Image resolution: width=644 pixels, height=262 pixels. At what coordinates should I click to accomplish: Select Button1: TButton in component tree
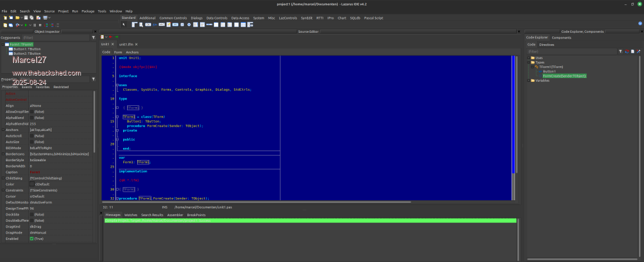point(26,49)
